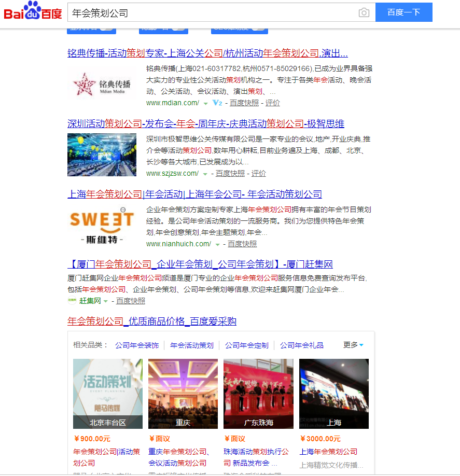Open 百度快照 for the nianhuich.com result
Image resolution: width=460 pixels, height=476 pixels.
coord(242,244)
